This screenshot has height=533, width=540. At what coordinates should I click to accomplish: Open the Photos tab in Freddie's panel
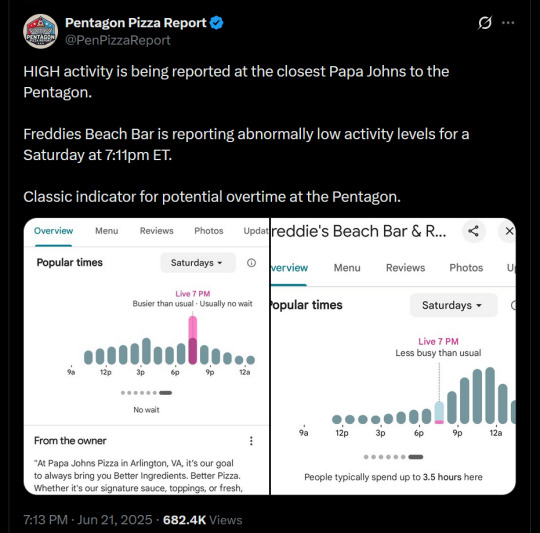[x=466, y=268]
